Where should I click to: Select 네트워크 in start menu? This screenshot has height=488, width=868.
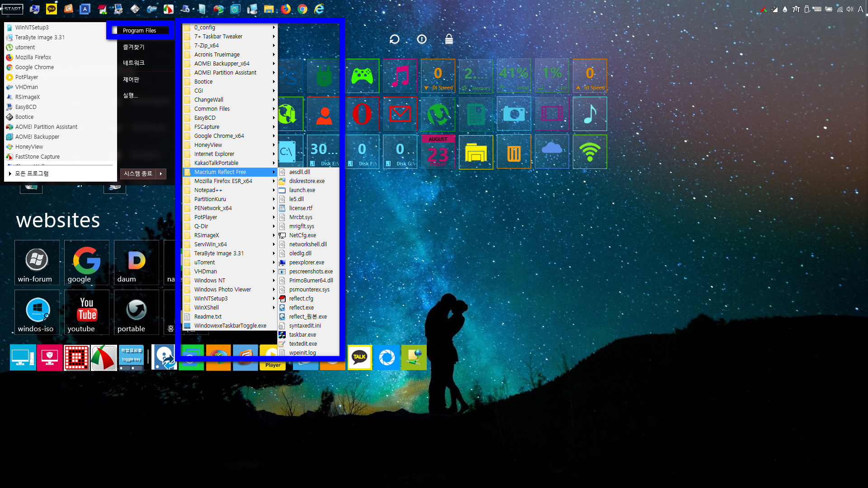[134, 63]
